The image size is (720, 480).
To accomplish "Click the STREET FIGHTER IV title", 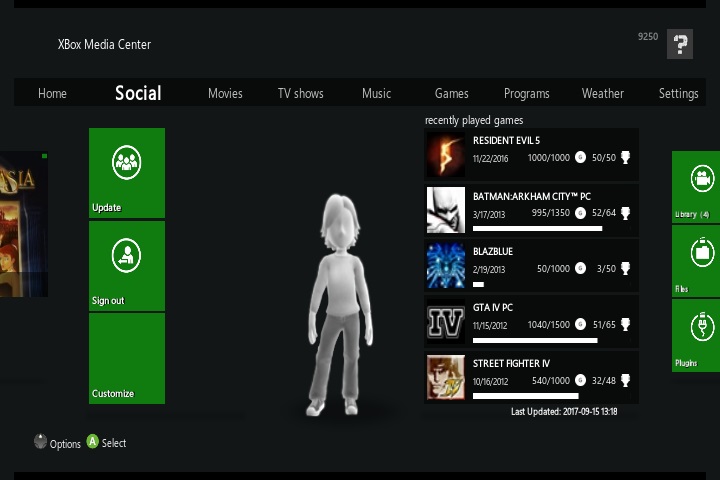I will point(511,364).
